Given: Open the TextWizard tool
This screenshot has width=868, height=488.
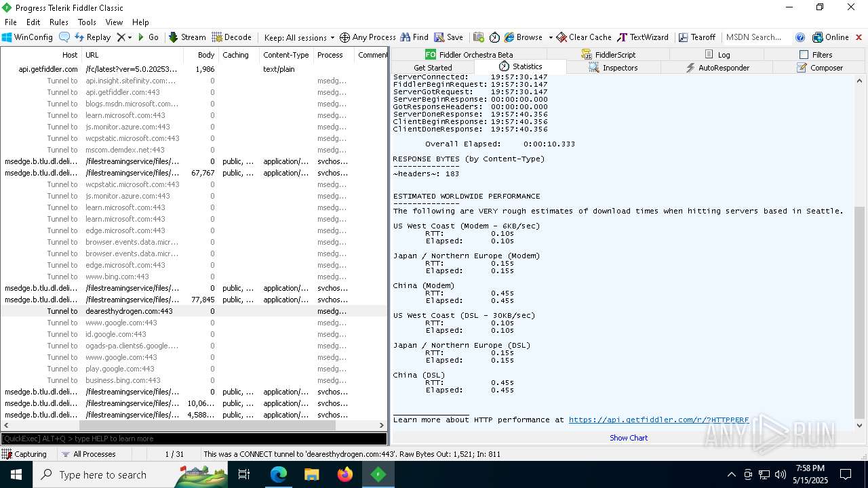Looking at the screenshot, I should 643,37.
